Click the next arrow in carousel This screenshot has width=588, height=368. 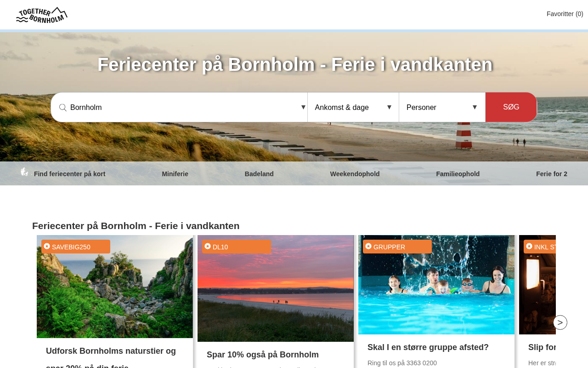(560, 322)
